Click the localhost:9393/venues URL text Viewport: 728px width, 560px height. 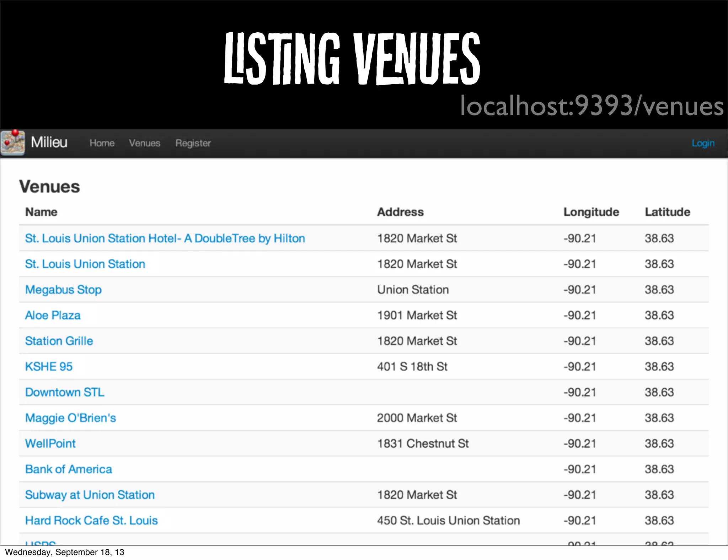point(592,106)
